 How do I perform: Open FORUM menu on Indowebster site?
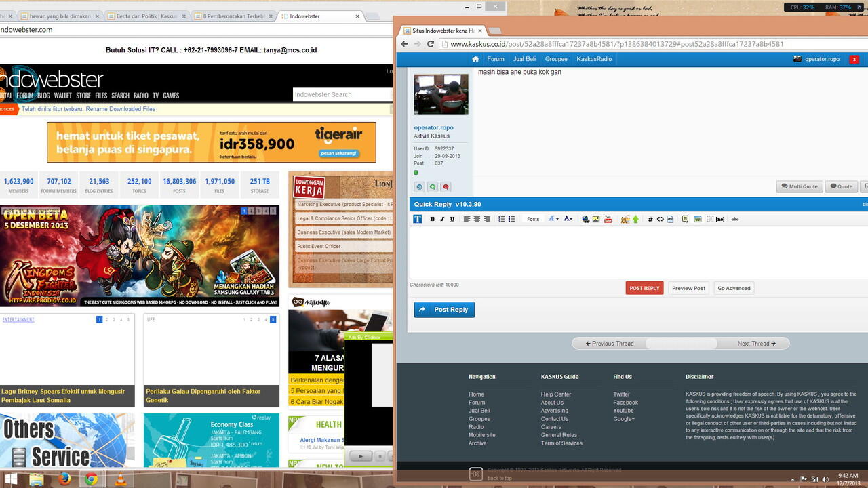pos(24,96)
